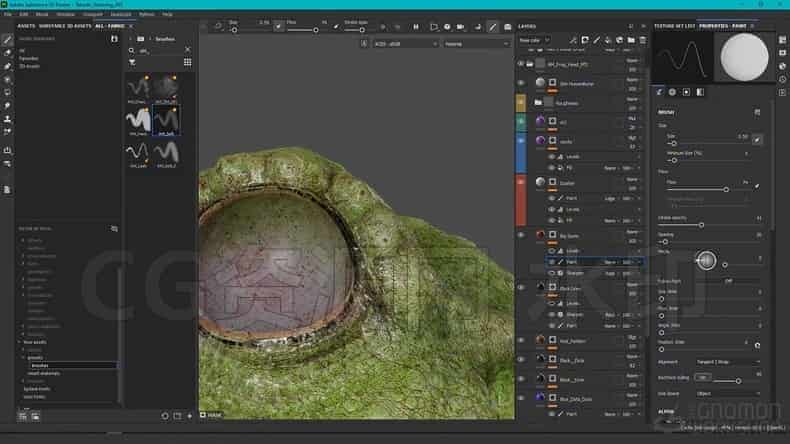The height and width of the screenshot is (444, 790).
Task: Click the pause icon in top toolbar
Action: point(416,27)
